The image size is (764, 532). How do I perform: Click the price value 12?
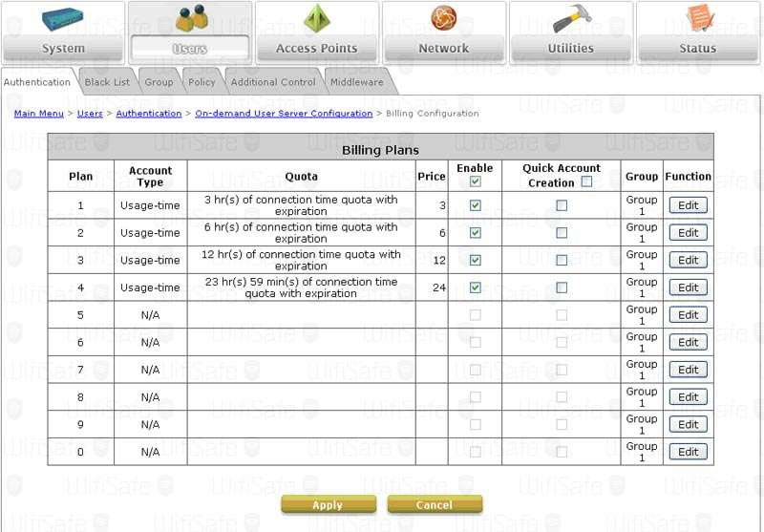click(439, 260)
